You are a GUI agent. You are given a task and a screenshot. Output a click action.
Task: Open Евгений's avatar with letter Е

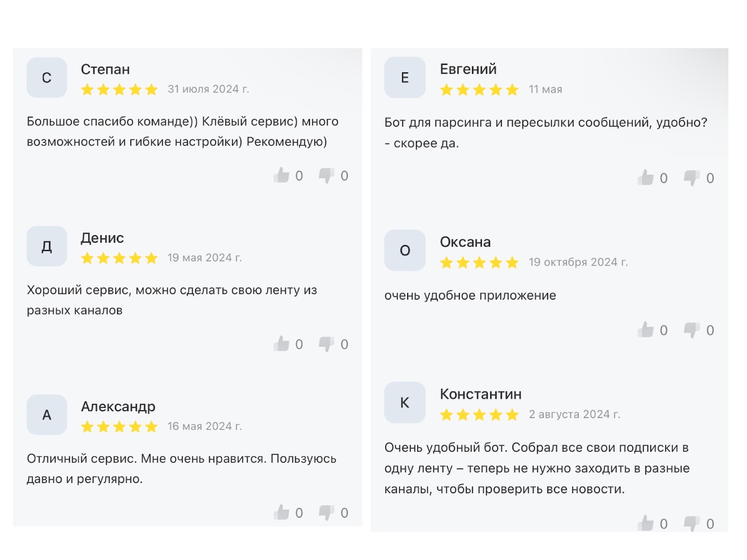coord(405,77)
